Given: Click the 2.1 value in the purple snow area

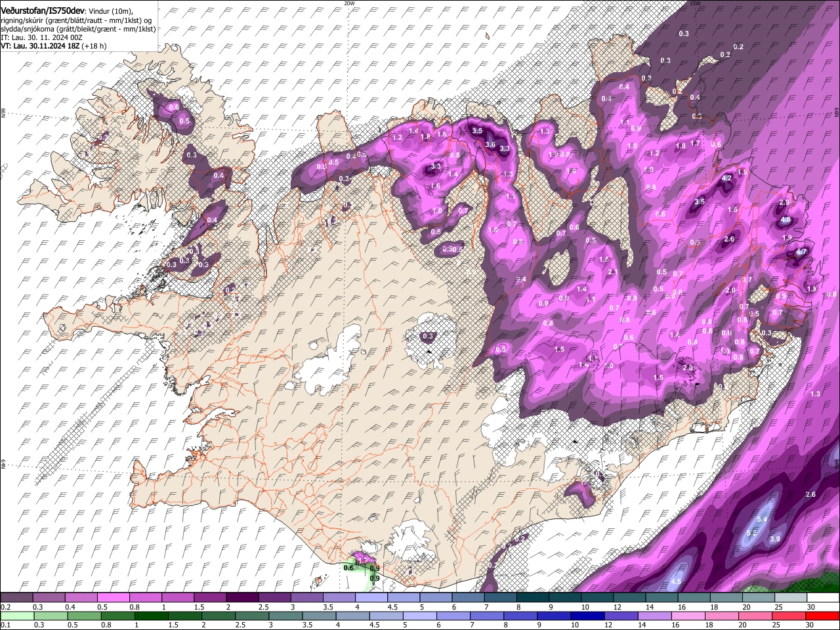Looking at the screenshot, I should [613, 272].
